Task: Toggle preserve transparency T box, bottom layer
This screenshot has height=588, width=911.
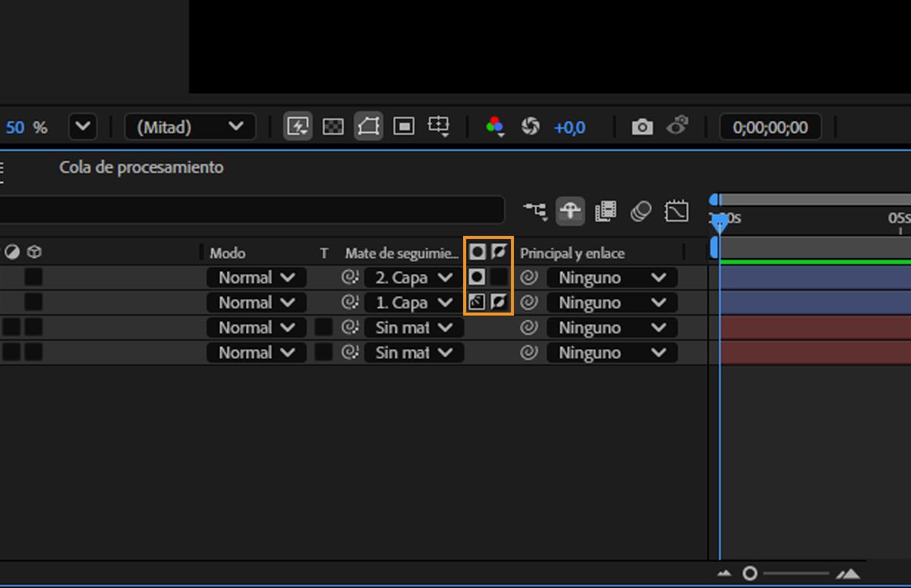Action: [x=324, y=352]
